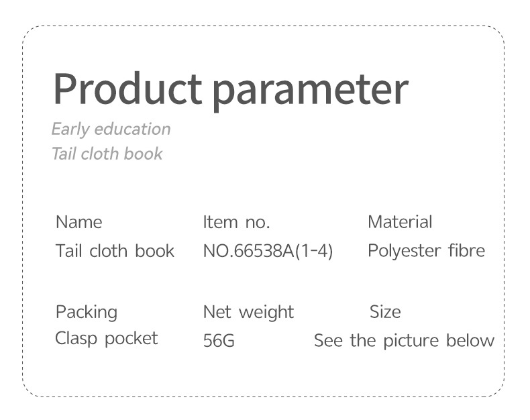Select the "Polyester fibre" material value
This screenshot has height=420, width=530.
[426, 252]
